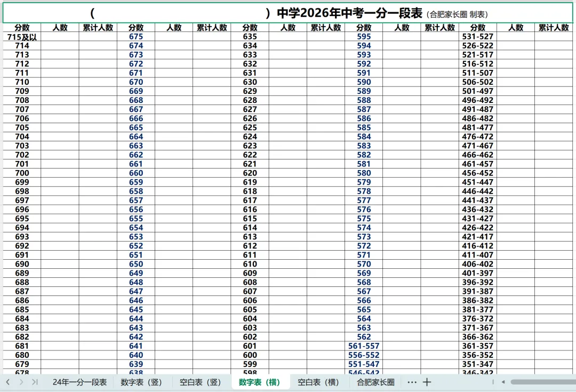
Task: Click horizontal scrollbar left arrow
Action: point(503,382)
